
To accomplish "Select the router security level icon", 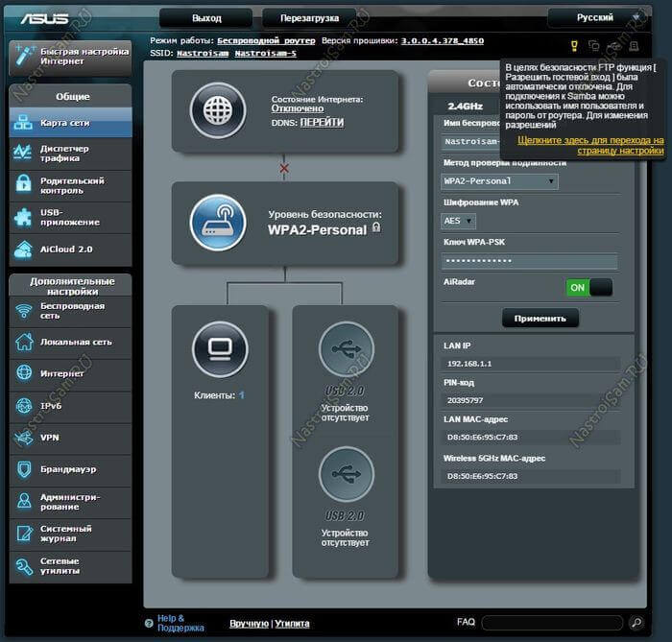I will point(218,223).
